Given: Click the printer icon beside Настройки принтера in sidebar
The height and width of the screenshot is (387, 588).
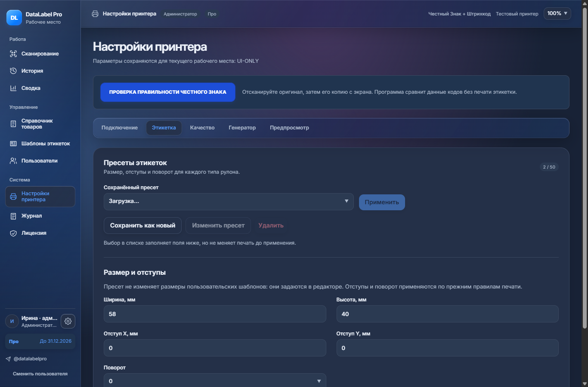Looking at the screenshot, I should pos(13,197).
